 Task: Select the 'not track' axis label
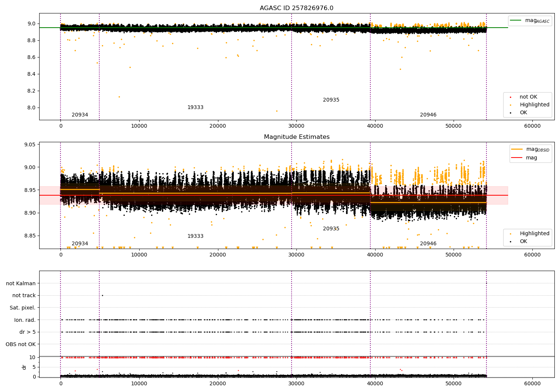click(x=24, y=295)
